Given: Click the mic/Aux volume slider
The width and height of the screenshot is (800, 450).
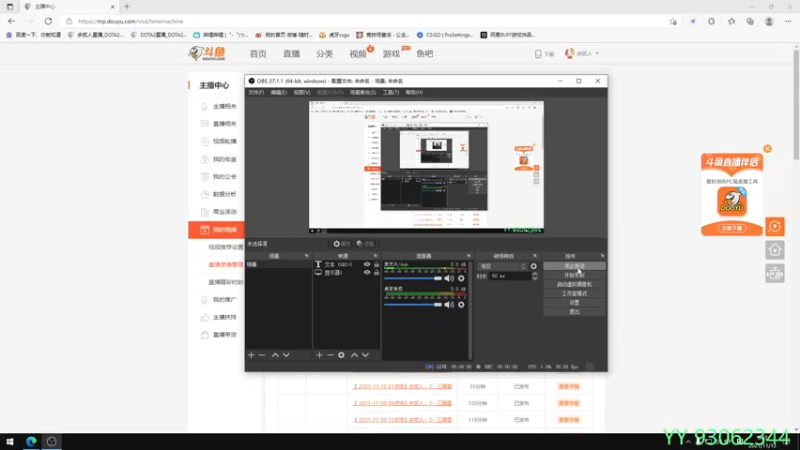Looking at the screenshot, I should 413,279.
